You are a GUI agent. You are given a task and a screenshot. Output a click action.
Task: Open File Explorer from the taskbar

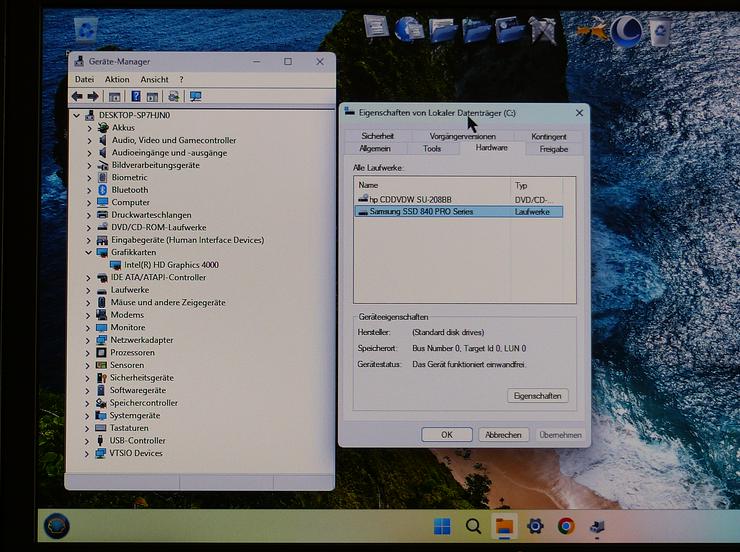point(504,526)
